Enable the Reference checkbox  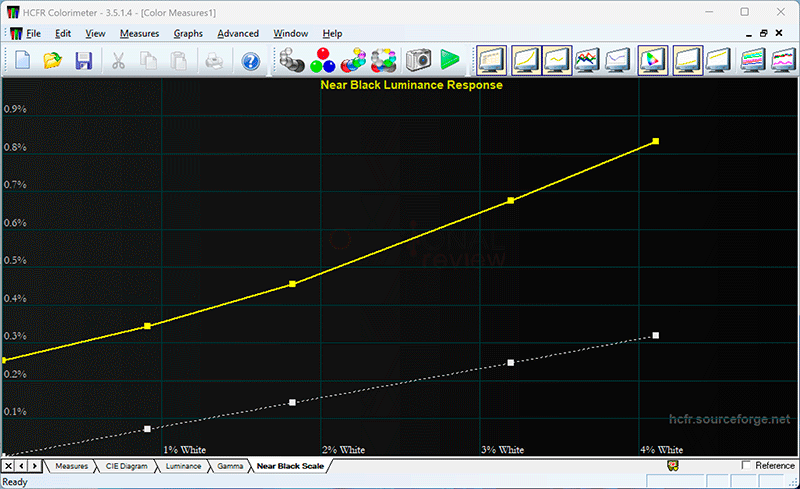pos(746,465)
